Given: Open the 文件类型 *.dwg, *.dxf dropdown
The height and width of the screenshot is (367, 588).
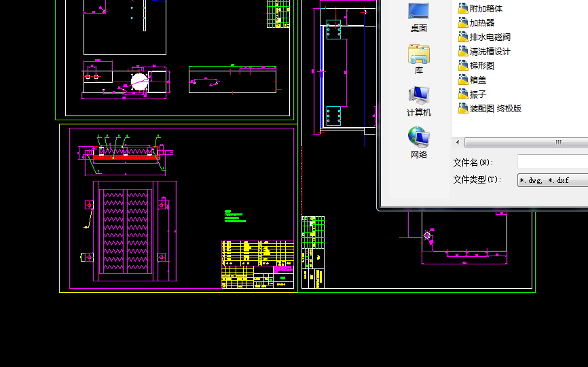Looking at the screenshot, I should (553, 180).
